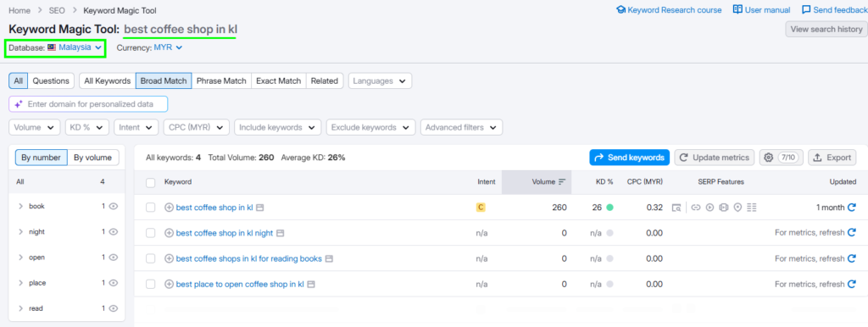
Task: Select the All Keywords match tab
Action: (108, 80)
